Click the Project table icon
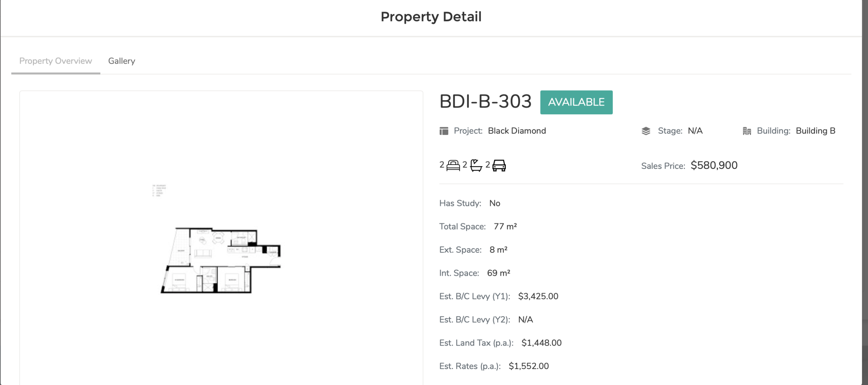 (444, 131)
